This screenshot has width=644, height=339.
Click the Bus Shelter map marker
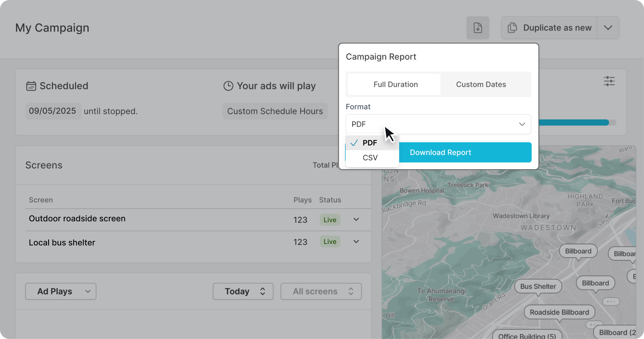coord(538,286)
